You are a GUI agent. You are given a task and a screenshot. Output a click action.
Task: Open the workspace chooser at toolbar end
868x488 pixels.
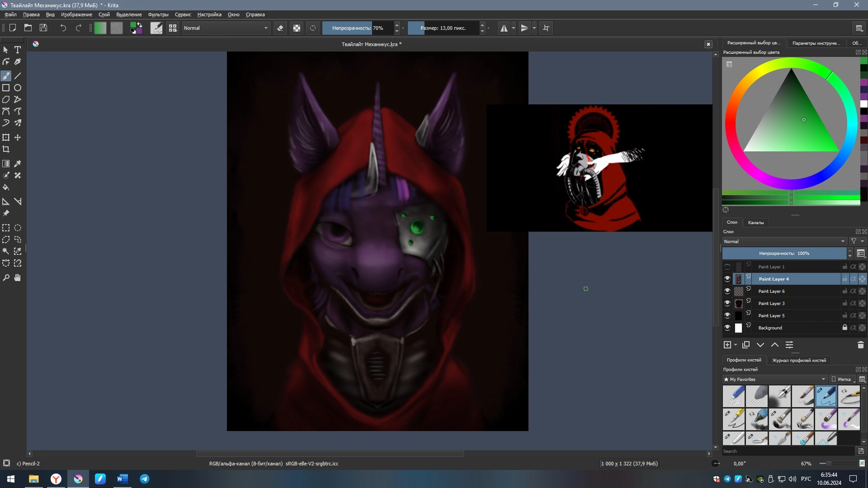click(x=859, y=28)
